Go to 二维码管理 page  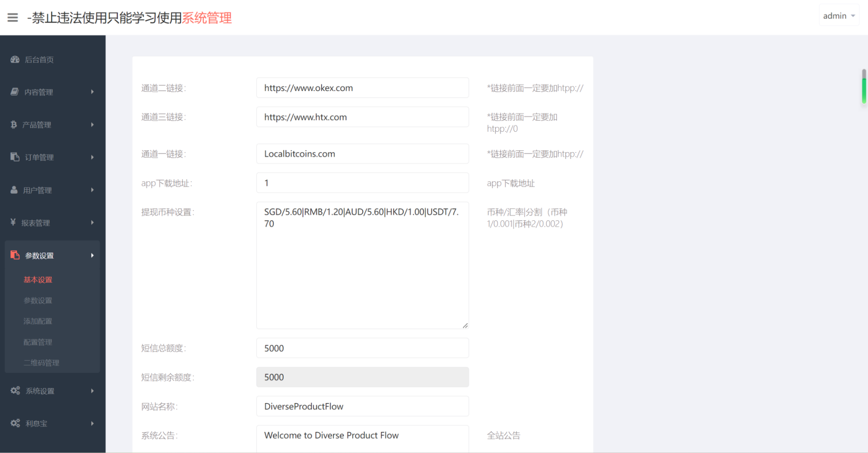coord(41,363)
